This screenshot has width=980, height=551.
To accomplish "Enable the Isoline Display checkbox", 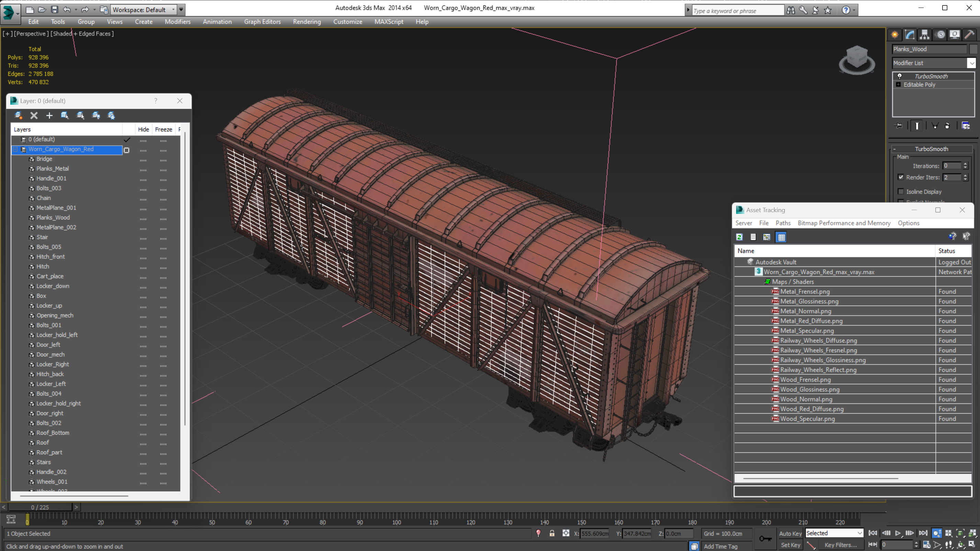I will coord(901,191).
